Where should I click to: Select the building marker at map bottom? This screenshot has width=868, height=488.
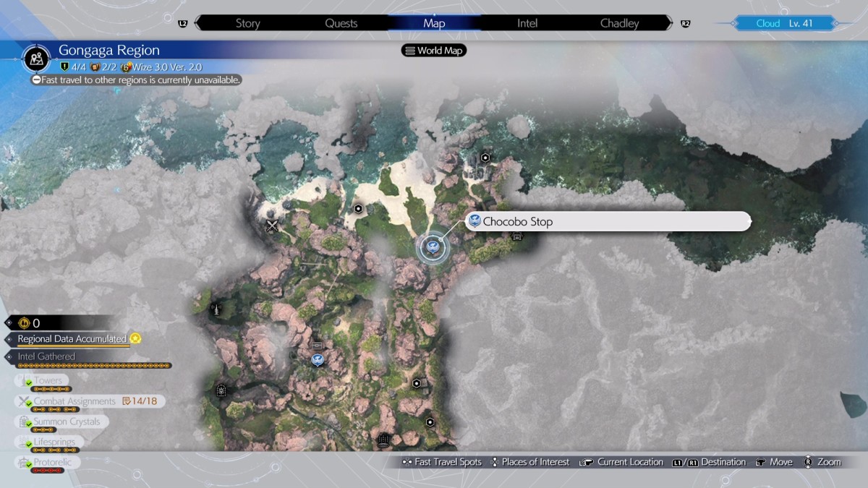tap(383, 439)
